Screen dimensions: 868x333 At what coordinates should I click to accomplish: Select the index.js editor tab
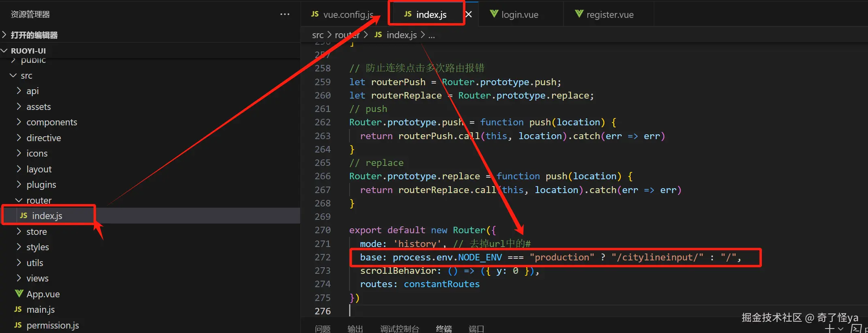pyautogui.click(x=426, y=15)
